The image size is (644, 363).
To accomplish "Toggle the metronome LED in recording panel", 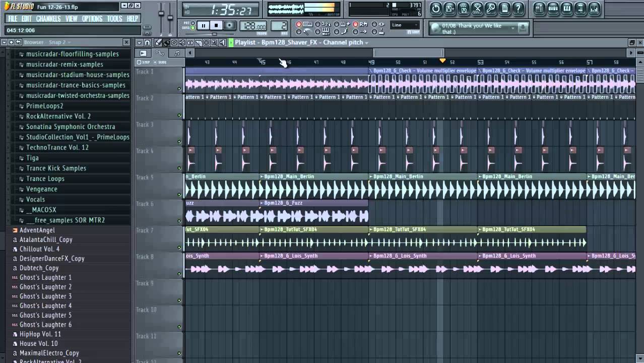I will click(299, 31).
